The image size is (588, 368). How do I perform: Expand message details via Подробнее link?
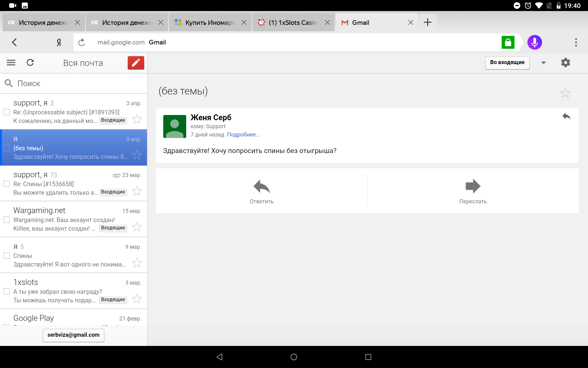[x=243, y=135]
